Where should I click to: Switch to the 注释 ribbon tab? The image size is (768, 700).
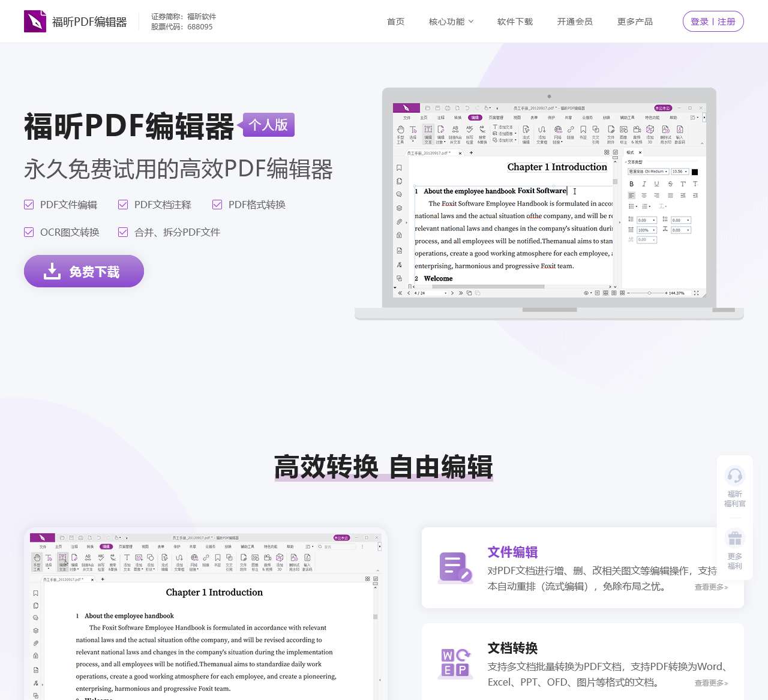441,117
